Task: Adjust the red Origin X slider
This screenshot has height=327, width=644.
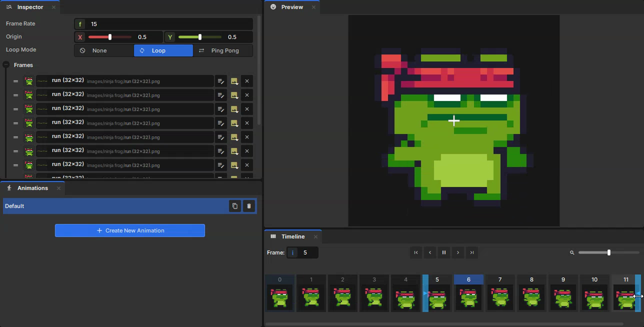Action: [x=110, y=37]
